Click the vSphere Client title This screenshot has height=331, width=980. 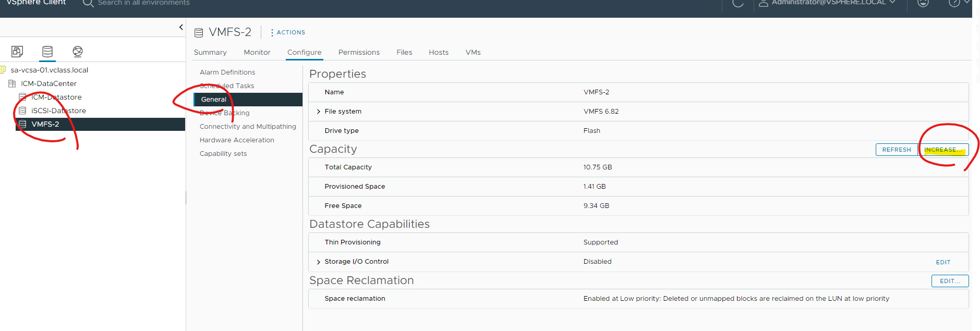point(37,3)
